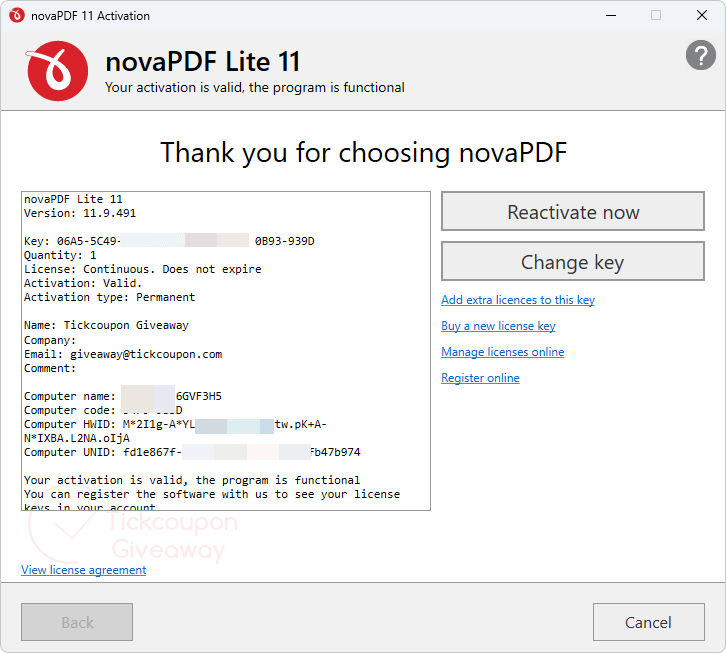The height and width of the screenshot is (653, 726).
Task: Click the novaPDF title bar icon
Action: 17,15
